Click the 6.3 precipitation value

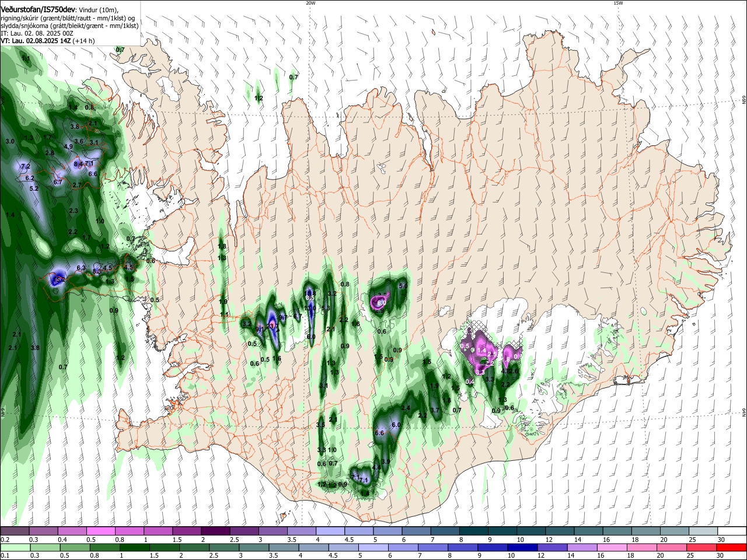coord(81,268)
